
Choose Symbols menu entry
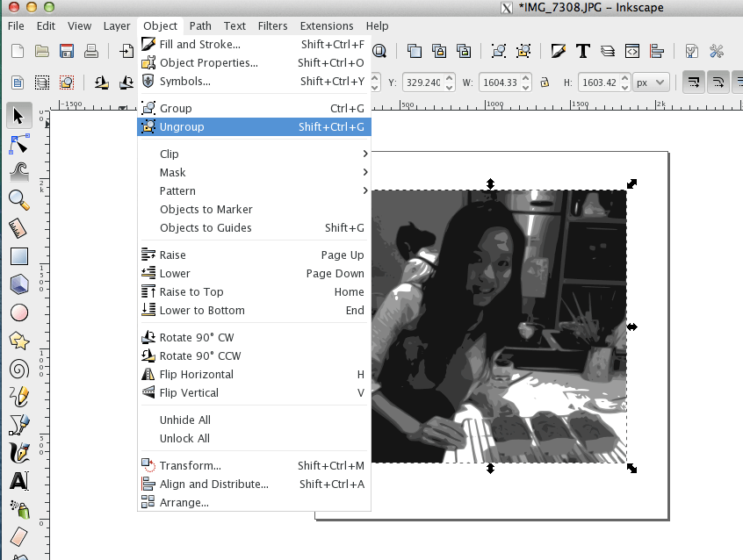coord(254,81)
